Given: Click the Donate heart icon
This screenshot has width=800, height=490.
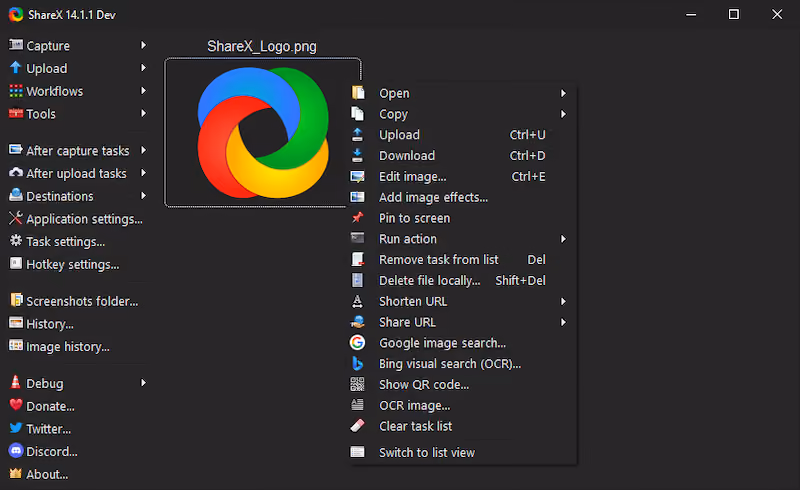Looking at the screenshot, I should pos(16,405).
